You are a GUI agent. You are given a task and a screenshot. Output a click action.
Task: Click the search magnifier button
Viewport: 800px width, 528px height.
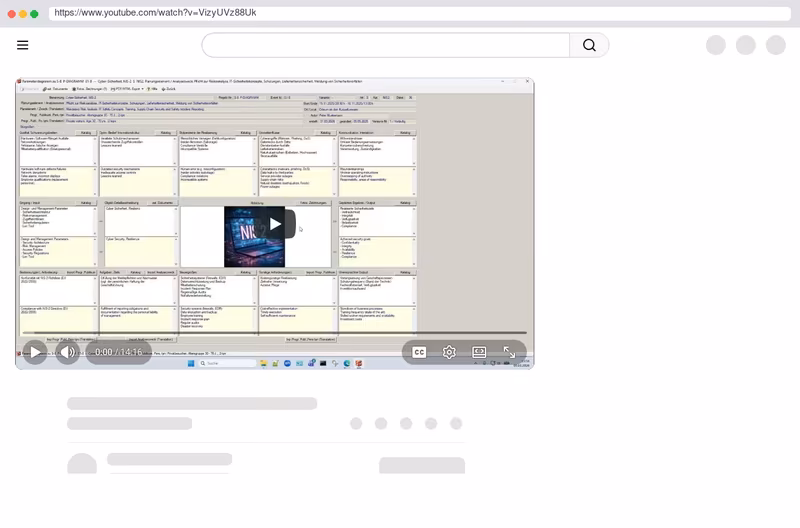[589, 45]
